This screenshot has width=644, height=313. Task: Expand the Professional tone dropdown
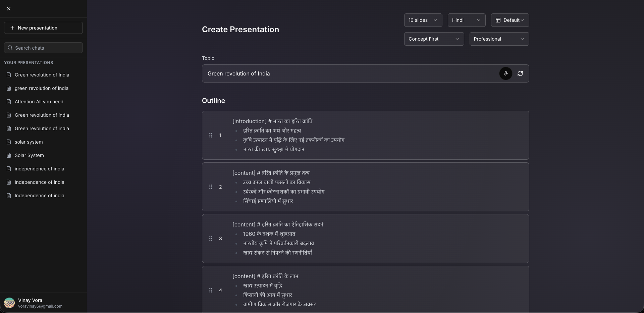(499, 39)
